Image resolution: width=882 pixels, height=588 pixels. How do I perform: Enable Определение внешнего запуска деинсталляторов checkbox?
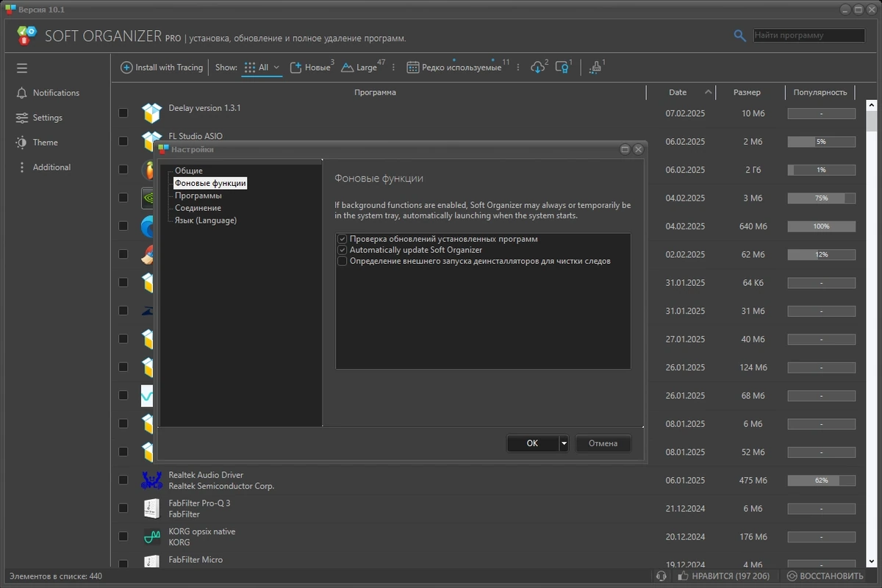(342, 261)
